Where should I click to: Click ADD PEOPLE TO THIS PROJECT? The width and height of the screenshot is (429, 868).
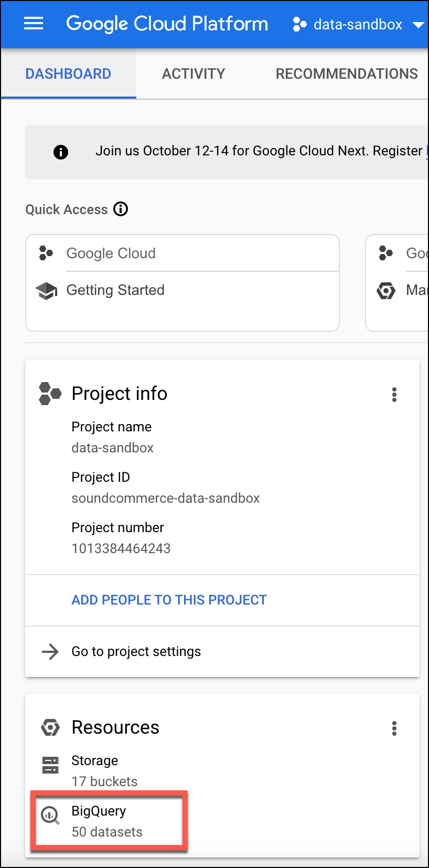pos(169,599)
